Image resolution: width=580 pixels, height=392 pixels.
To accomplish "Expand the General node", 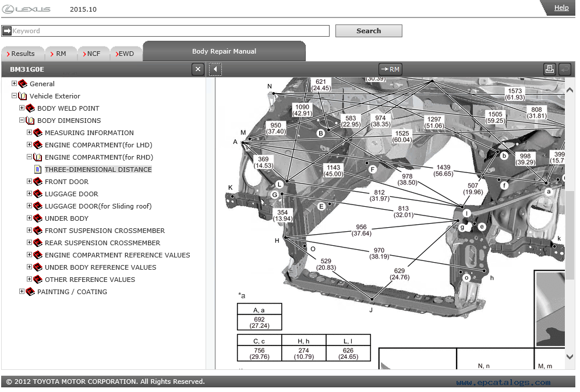I will (14, 83).
